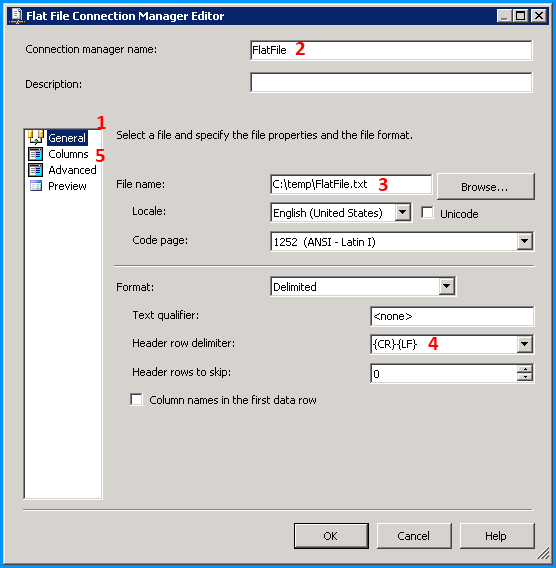Switch to the Columns page
556x568 pixels.
tap(68, 154)
